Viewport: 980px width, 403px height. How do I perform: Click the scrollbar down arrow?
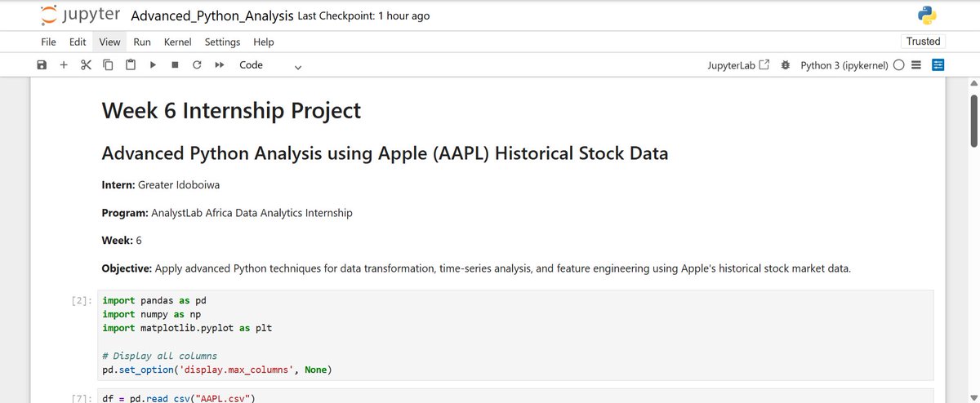pos(973,396)
